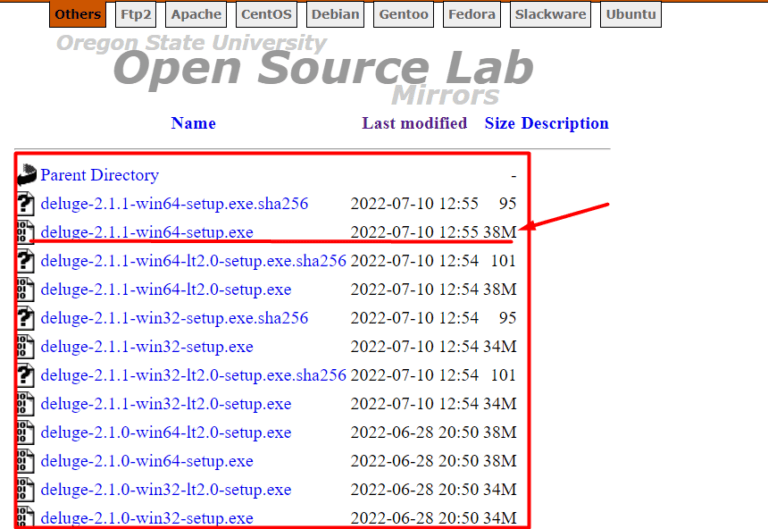
Task: Click the binary icon beside deluge-2.1.1-win64-setup.exe
Action: [25, 232]
